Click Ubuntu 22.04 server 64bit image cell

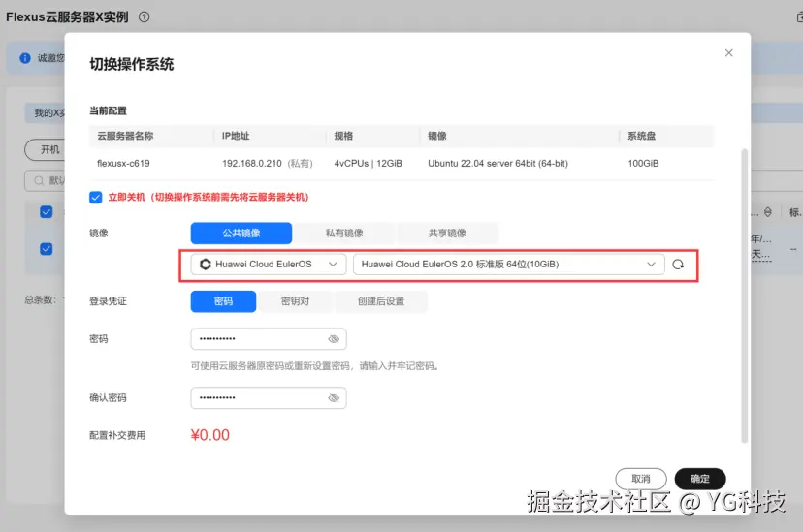498,164
